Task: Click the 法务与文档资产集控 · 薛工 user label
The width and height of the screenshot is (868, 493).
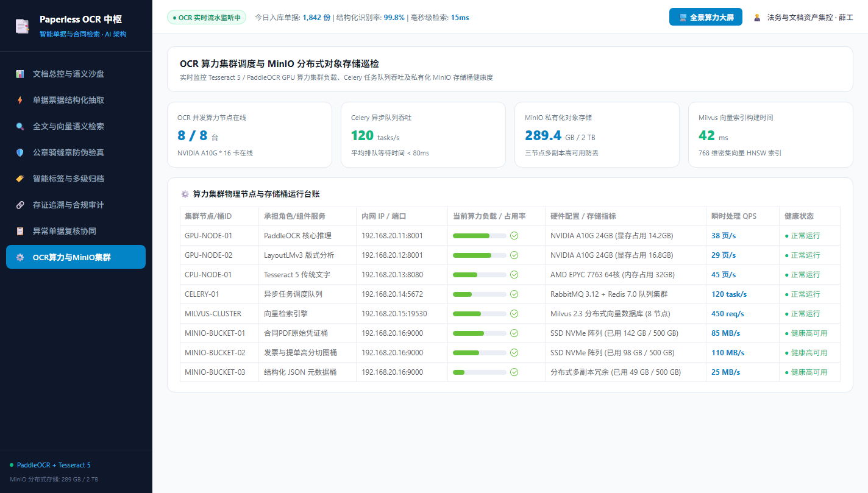Action: [810, 18]
